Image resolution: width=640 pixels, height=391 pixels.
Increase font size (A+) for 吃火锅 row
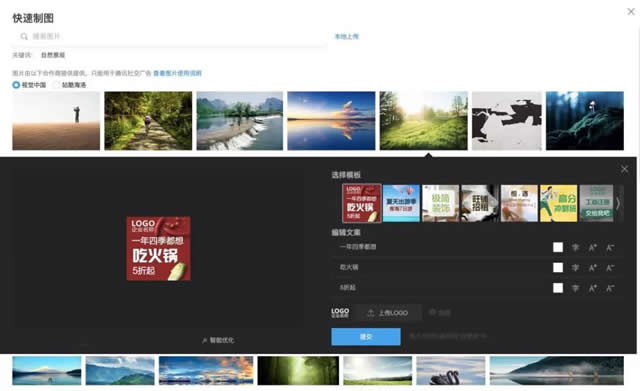tap(593, 268)
